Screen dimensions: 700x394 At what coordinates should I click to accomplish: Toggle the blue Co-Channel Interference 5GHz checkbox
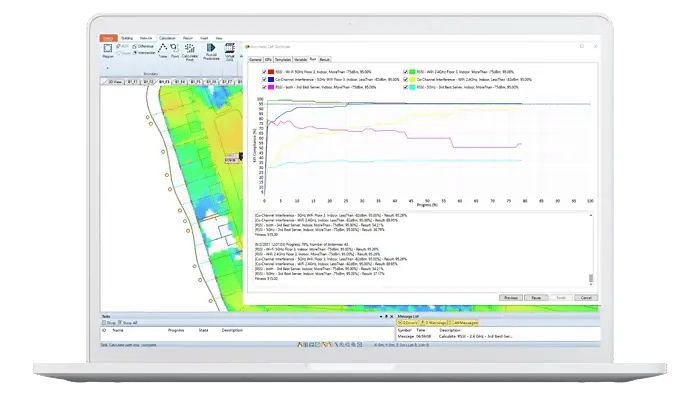[x=264, y=79]
